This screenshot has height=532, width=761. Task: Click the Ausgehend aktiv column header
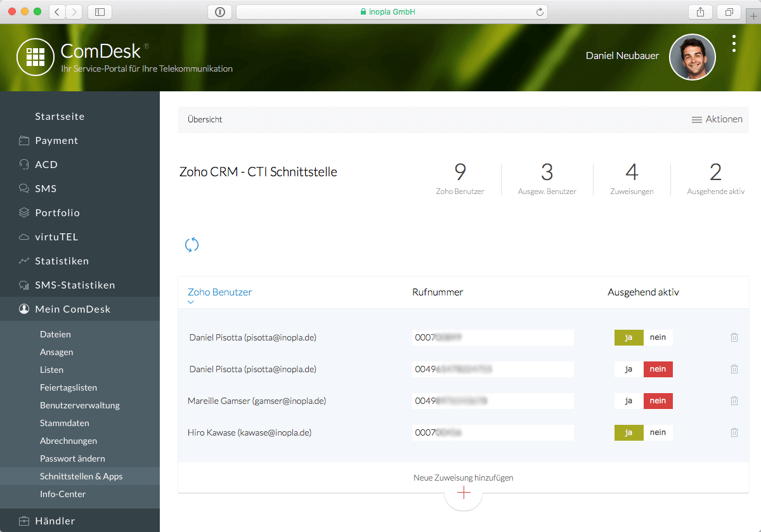click(643, 292)
